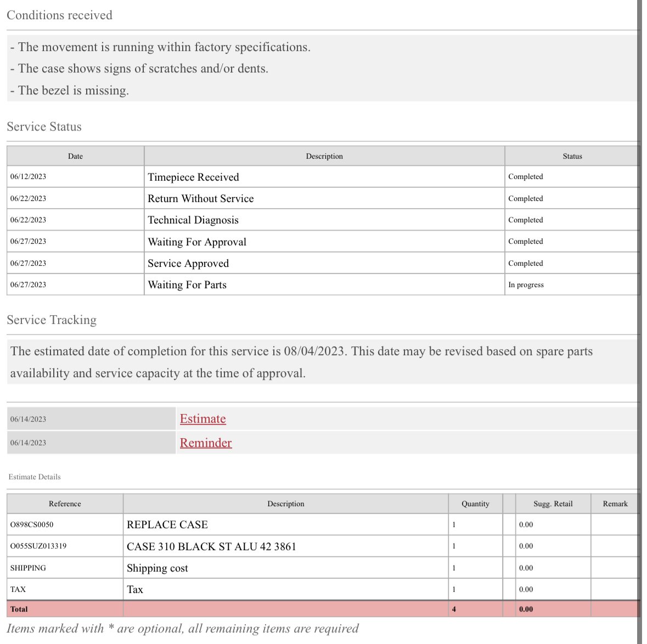Select the Service Approved row
This screenshot has width=647, height=644.
(188, 264)
